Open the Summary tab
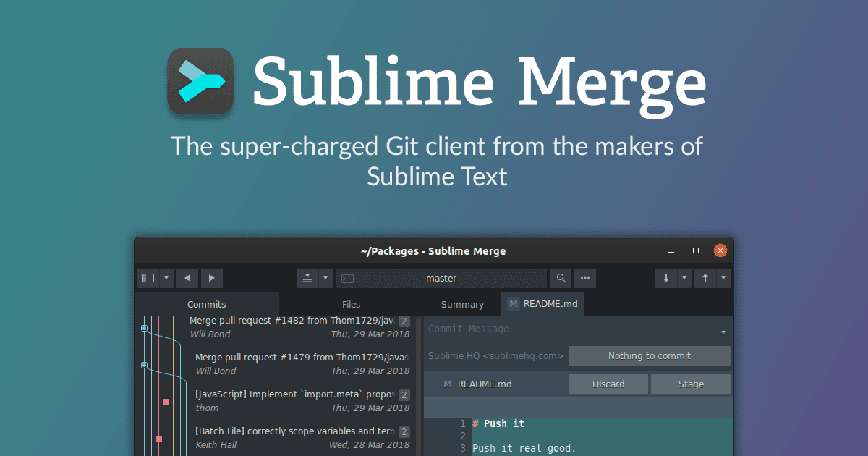The image size is (868, 456). pos(462,304)
